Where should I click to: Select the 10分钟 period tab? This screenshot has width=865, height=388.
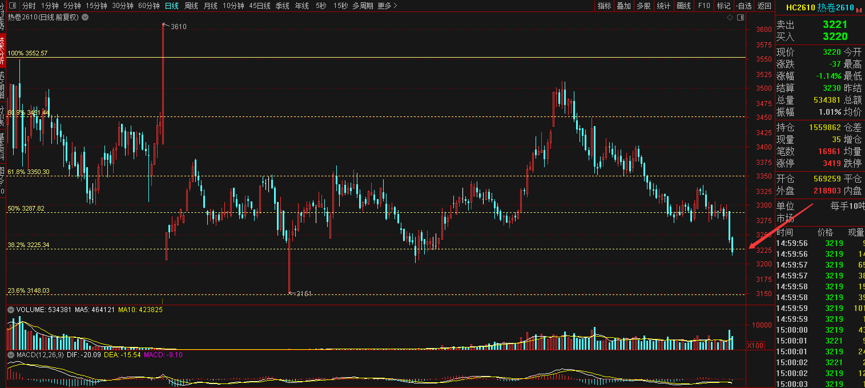click(x=233, y=6)
